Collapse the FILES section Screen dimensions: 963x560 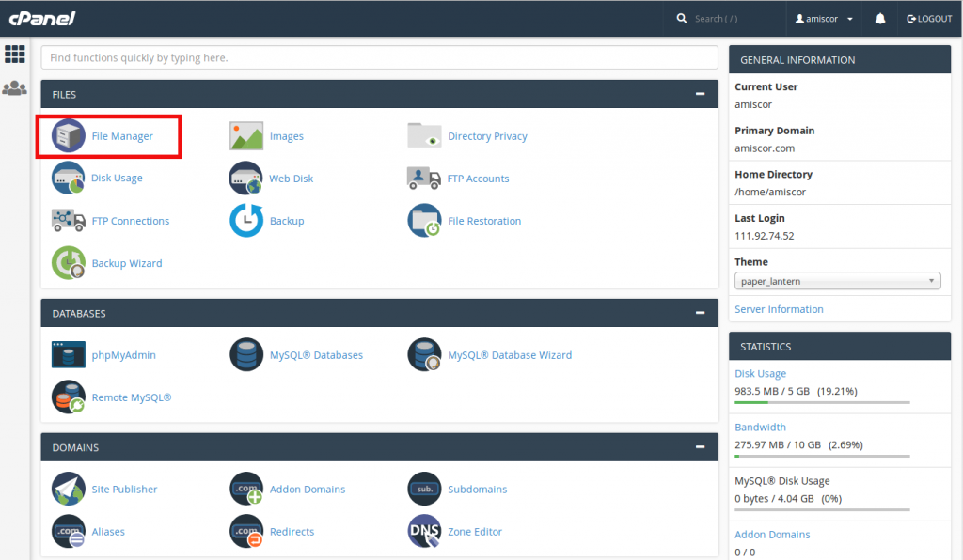700,94
